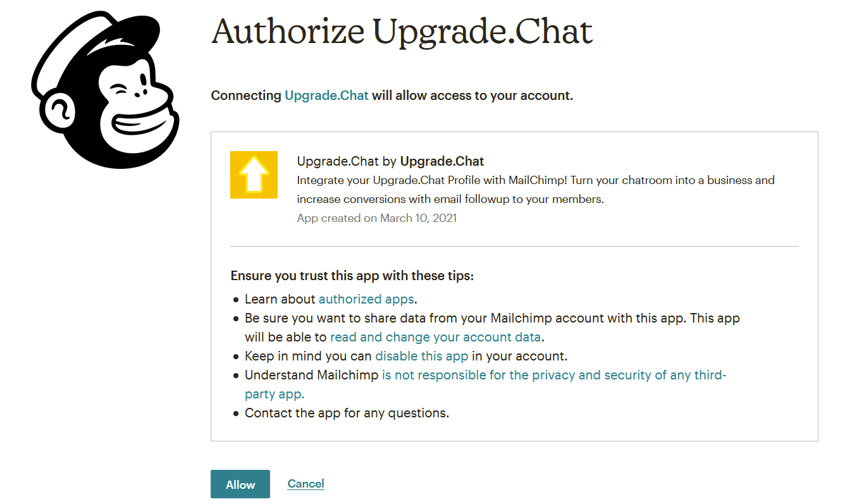Open the Upgrade.Chat link in the connecting sentence
Image resolution: width=845 pixels, height=504 pixels.
pyautogui.click(x=326, y=95)
